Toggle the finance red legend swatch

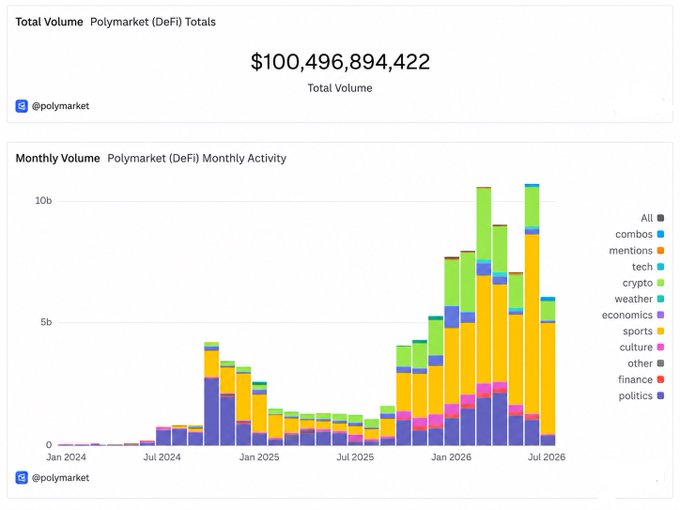click(x=660, y=379)
